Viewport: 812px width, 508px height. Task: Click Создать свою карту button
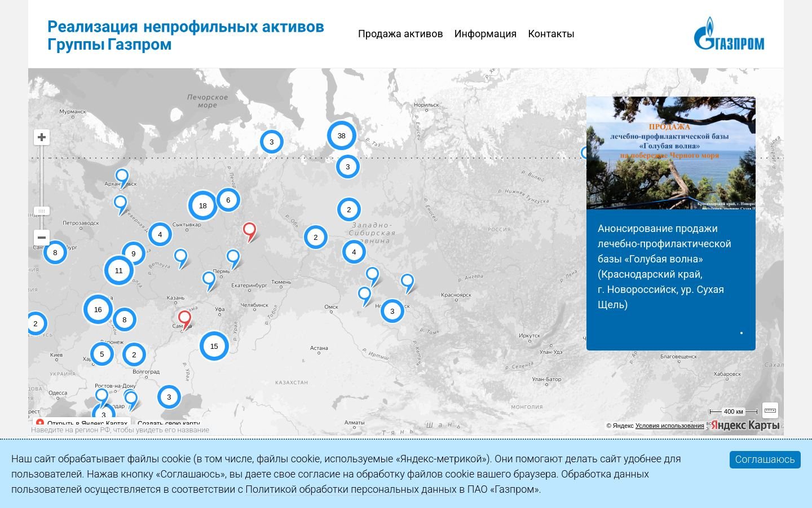[x=168, y=423]
